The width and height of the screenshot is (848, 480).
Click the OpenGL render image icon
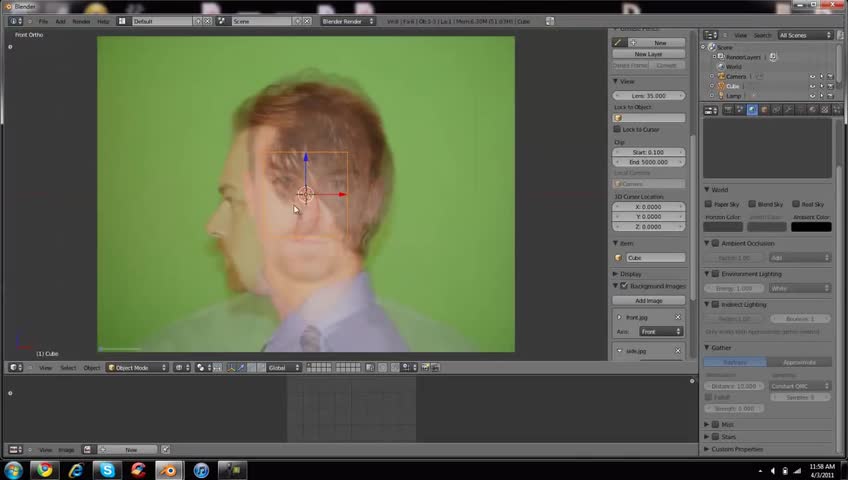pos(425,368)
